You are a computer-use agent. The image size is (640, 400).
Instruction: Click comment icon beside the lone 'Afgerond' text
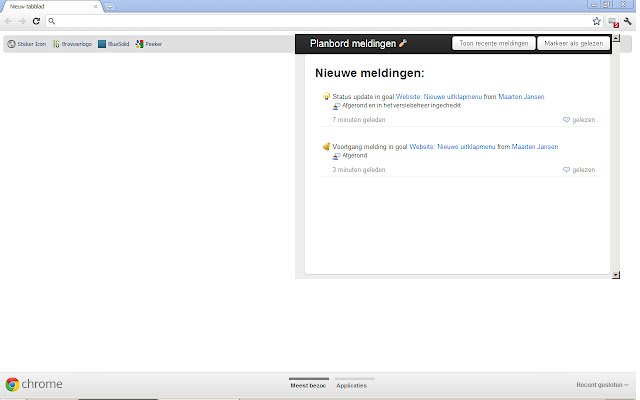pyautogui.click(x=336, y=156)
